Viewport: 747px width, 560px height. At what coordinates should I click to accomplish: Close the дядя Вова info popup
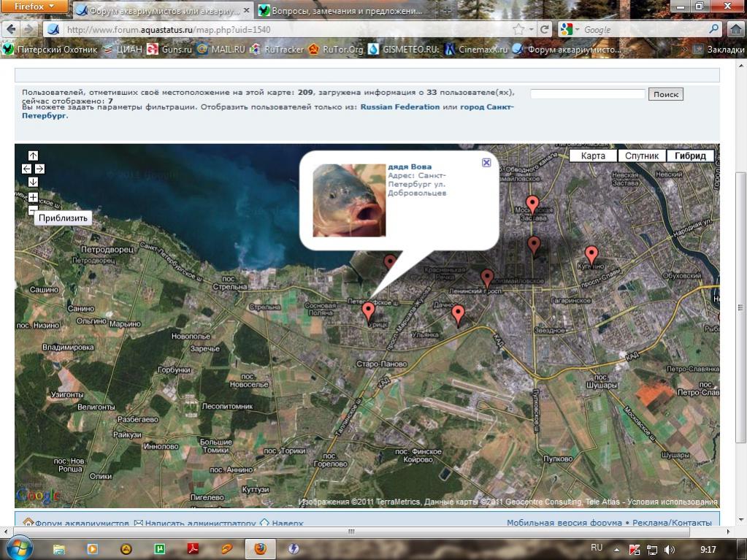point(486,163)
